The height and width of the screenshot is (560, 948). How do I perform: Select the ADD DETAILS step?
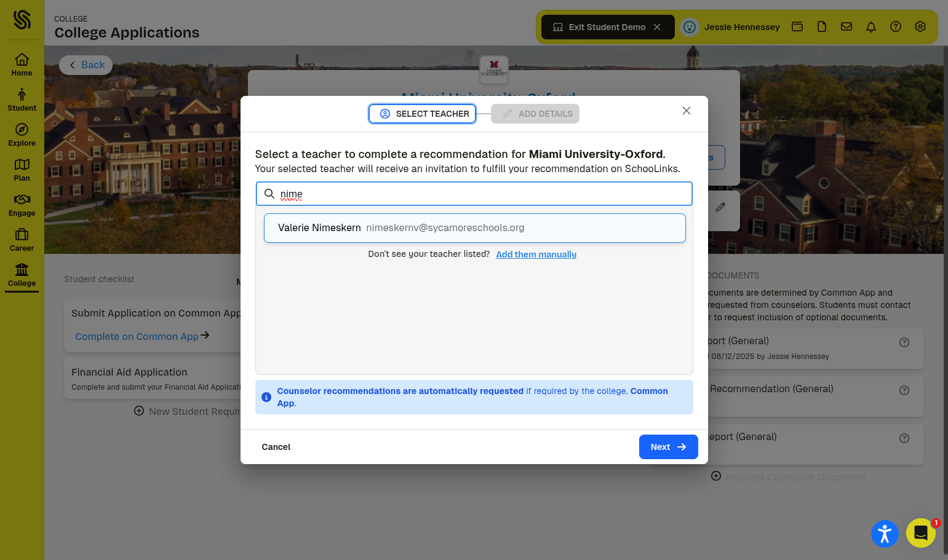tap(535, 114)
